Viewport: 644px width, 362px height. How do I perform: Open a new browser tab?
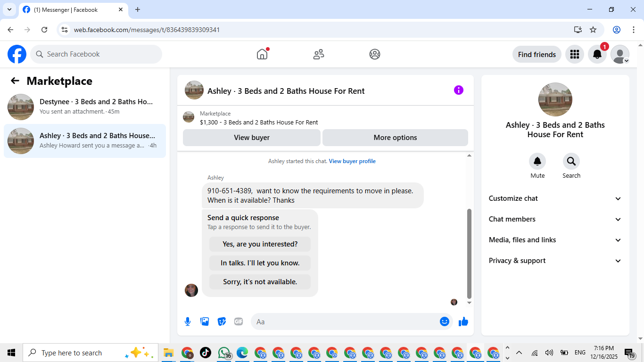(138, 9)
